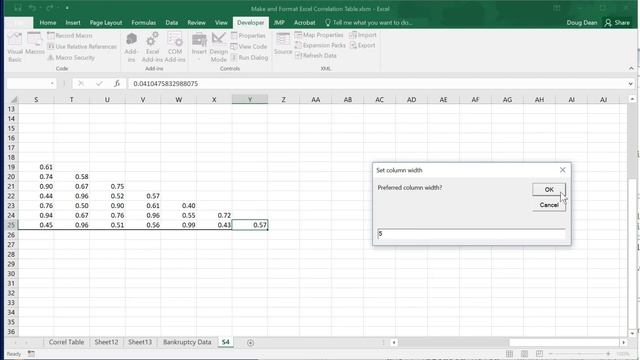The image size is (640, 360).
Task: Click cell containing 0.99
Action: [179, 225]
